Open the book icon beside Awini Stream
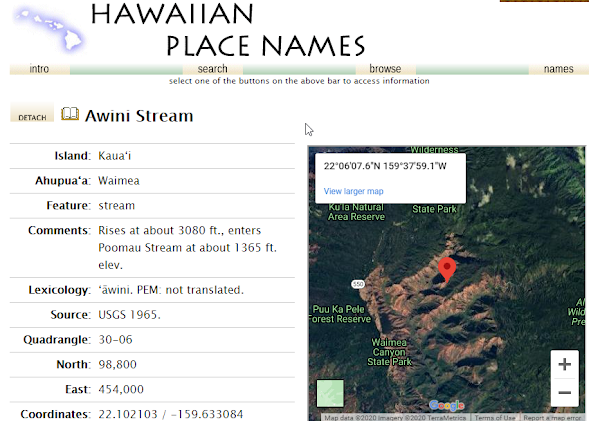This screenshot has height=421, width=600. pos(70,114)
